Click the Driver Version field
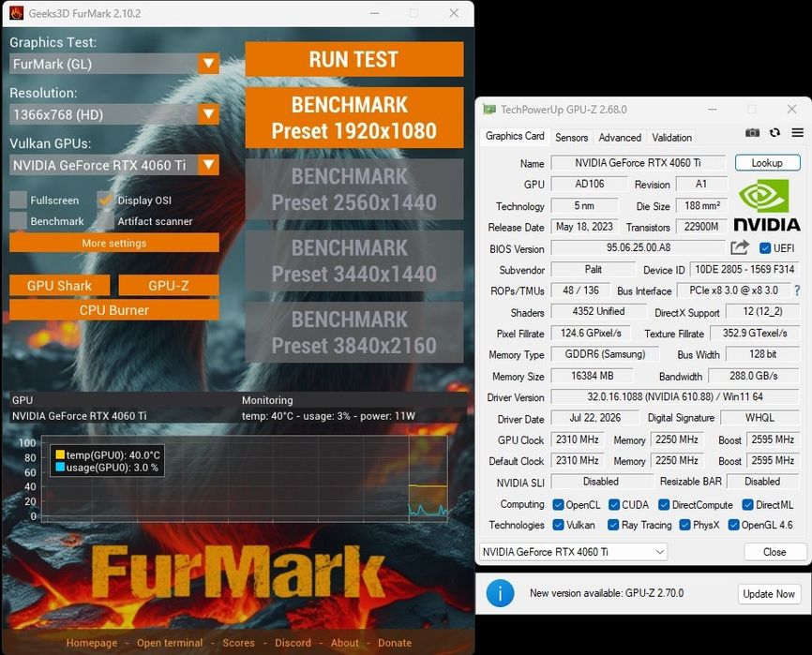 point(675,396)
